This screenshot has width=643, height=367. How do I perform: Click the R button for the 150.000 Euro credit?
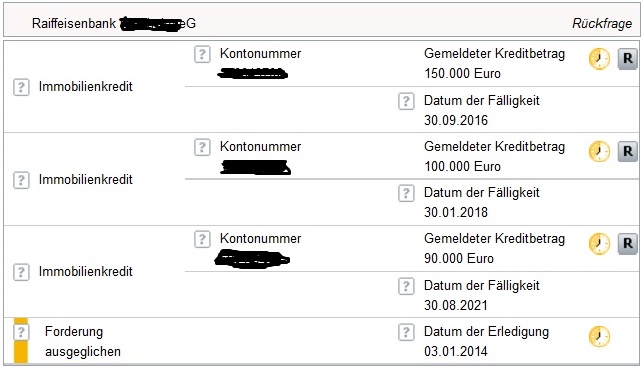(x=627, y=59)
